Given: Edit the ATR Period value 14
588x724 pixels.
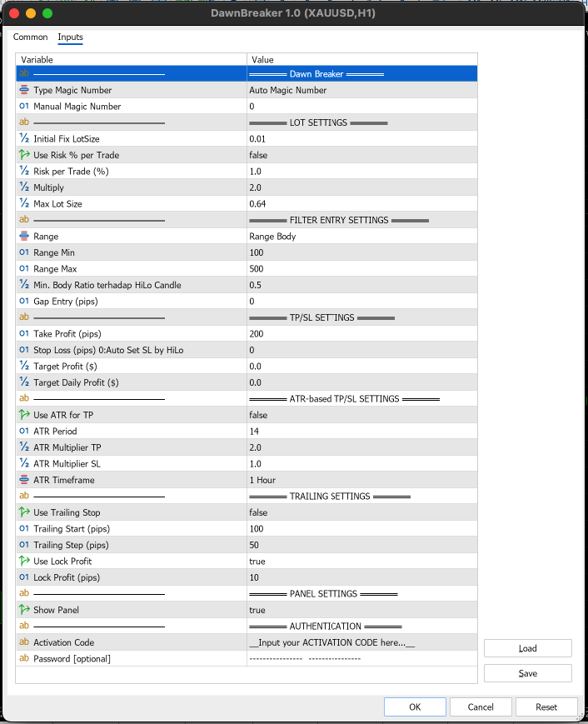Looking at the screenshot, I should [361, 431].
